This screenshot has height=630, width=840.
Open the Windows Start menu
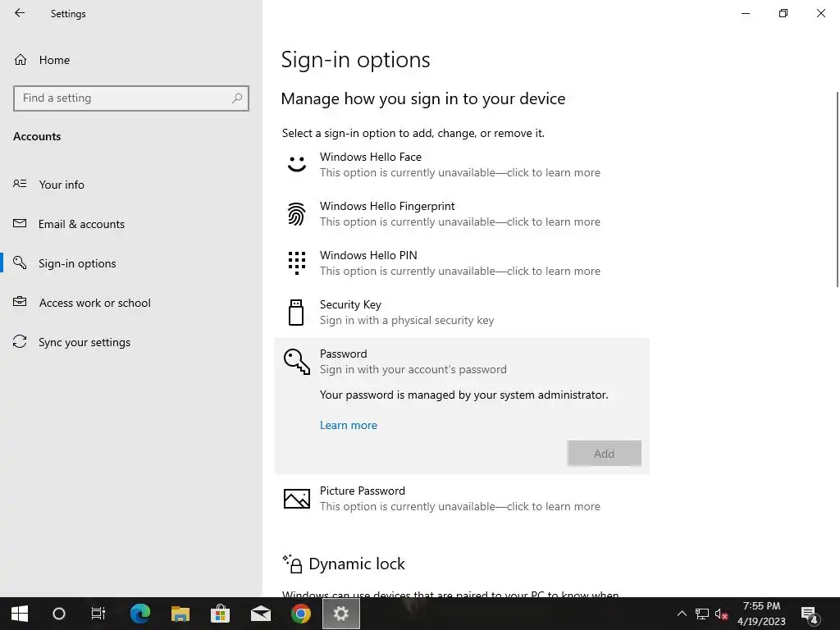click(20, 614)
